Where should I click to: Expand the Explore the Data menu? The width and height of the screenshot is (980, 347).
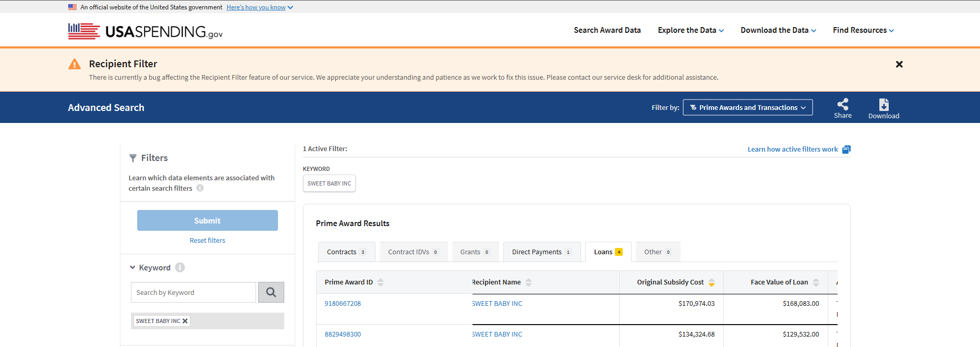pyautogui.click(x=691, y=30)
